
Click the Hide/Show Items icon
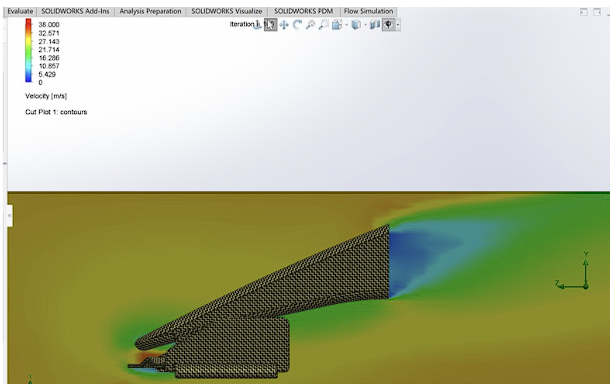tap(388, 25)
